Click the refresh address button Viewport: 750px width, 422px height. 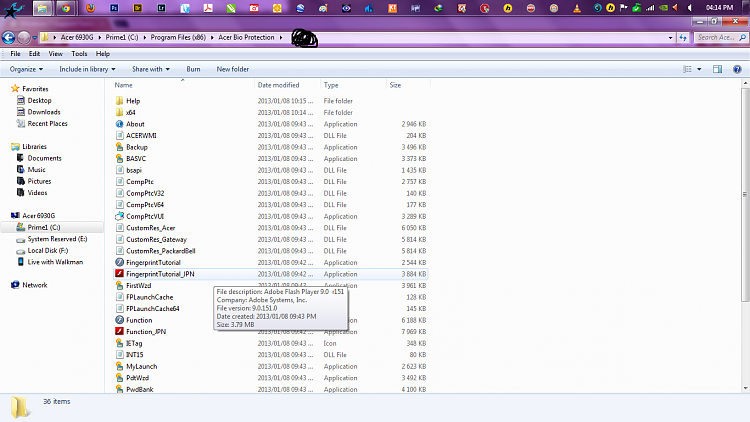683,37
